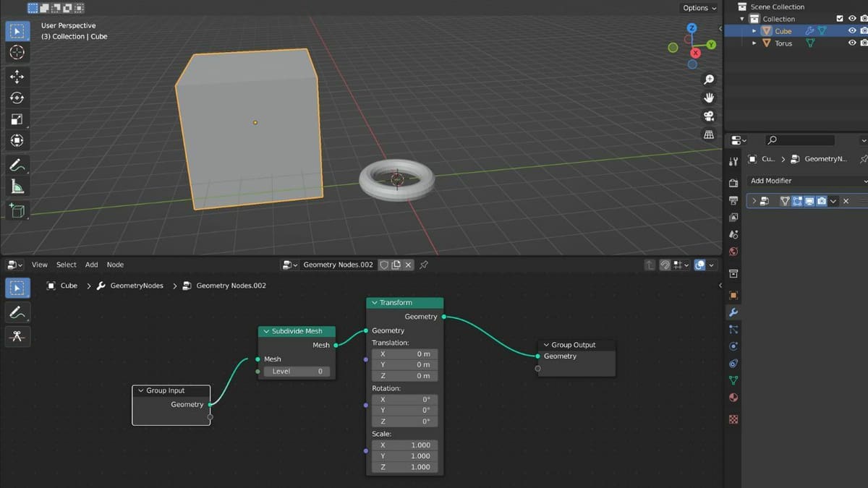Select the Measure tool in viewport
868x488 pixels.
[x=17, y=187]
